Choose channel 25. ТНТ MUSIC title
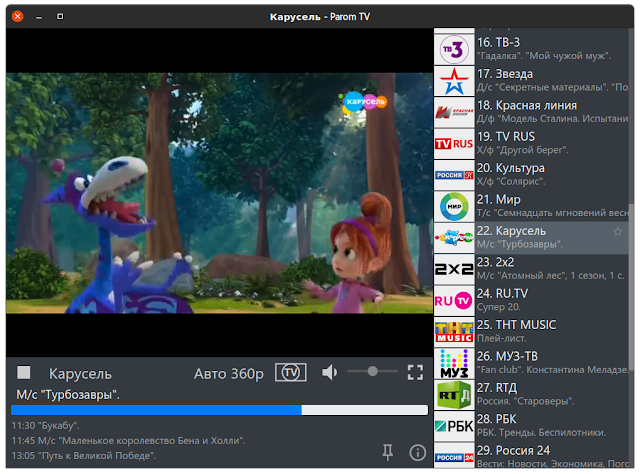 point(516,325)
